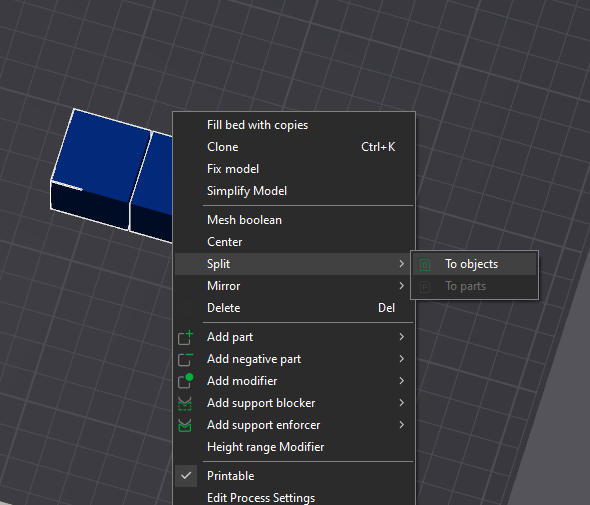Click the To objects split icon
Image resolution: width=590 pixels, height=505 pixels.
pyautogui.click(x=425, y=265)
